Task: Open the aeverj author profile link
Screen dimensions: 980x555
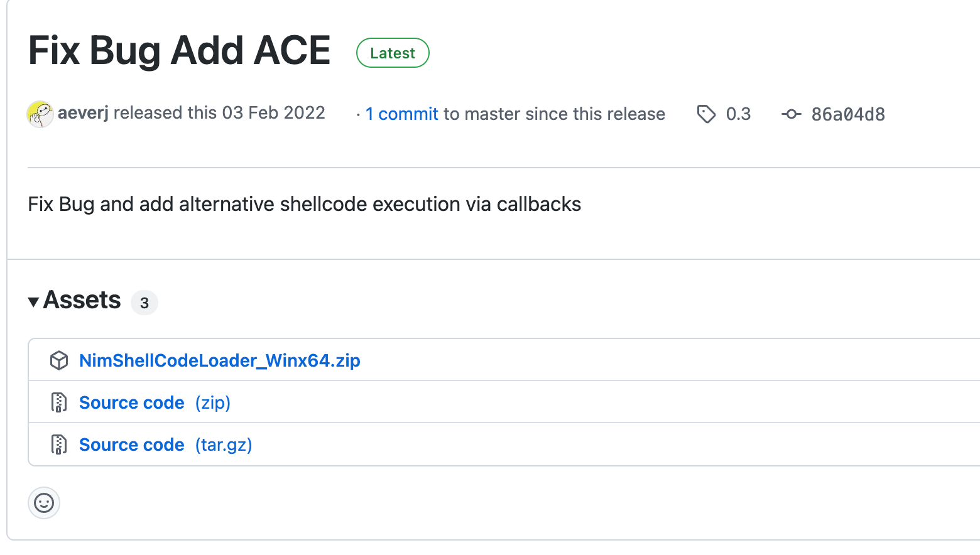Action: click(83, 113)
